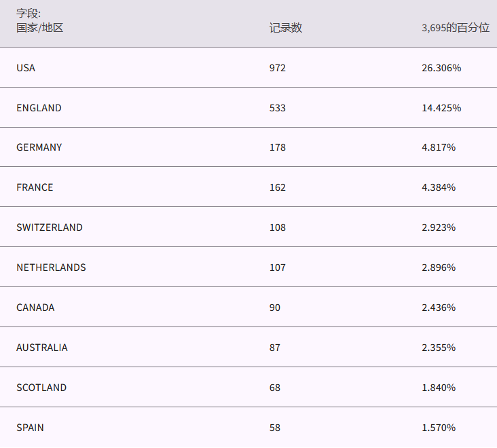This screenshot has width=497, height=448.
Task: Select the SWITZERLAND entry
Action: [x=50, y=227]
